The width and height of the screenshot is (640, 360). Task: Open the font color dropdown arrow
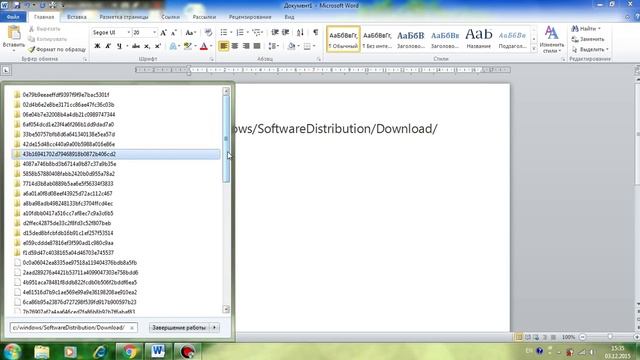[x=211, y=46]
